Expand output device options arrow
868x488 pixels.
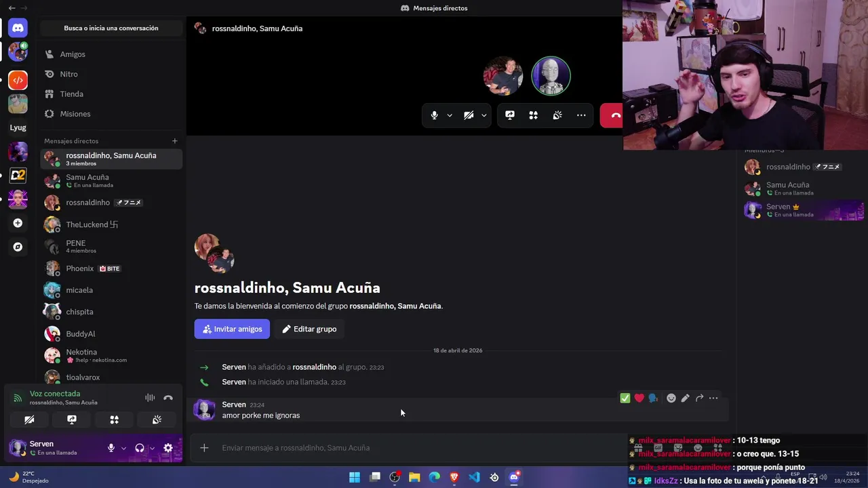tap(152, 448)
